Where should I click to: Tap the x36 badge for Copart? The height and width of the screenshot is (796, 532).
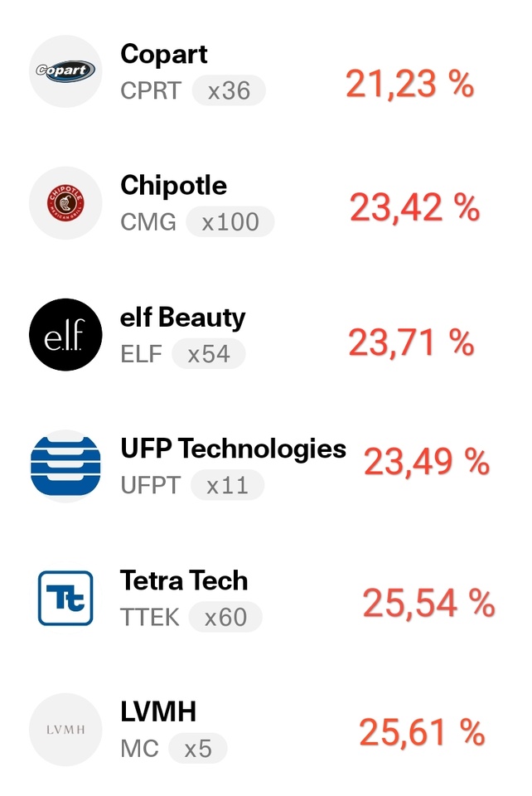(229, 90)
